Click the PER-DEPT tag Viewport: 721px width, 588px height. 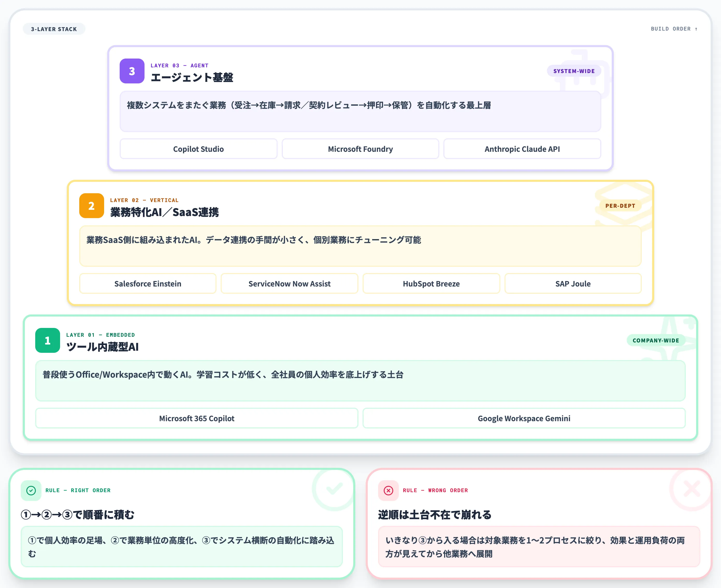pos(621,206)
